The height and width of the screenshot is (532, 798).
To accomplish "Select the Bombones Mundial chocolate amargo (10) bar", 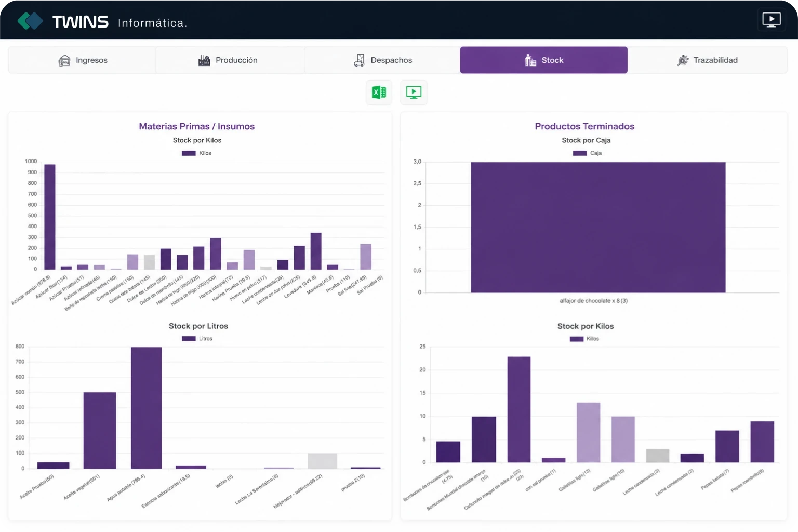I will click(484, 440).
